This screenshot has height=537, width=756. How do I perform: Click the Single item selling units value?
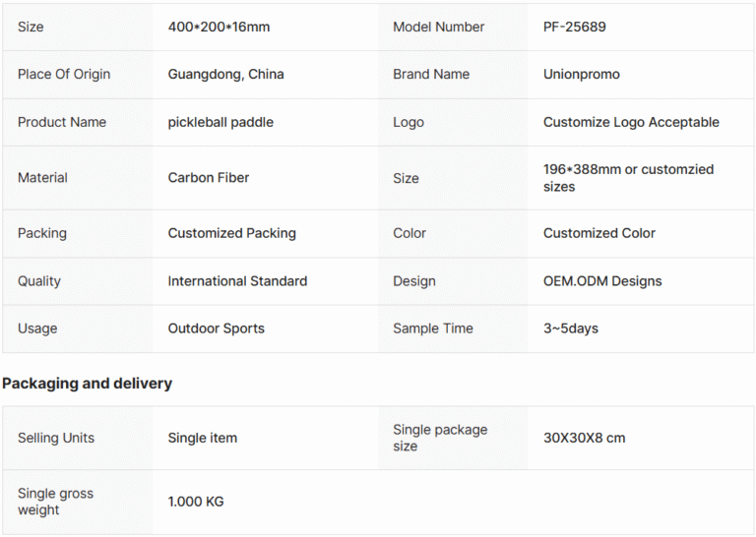203,438
